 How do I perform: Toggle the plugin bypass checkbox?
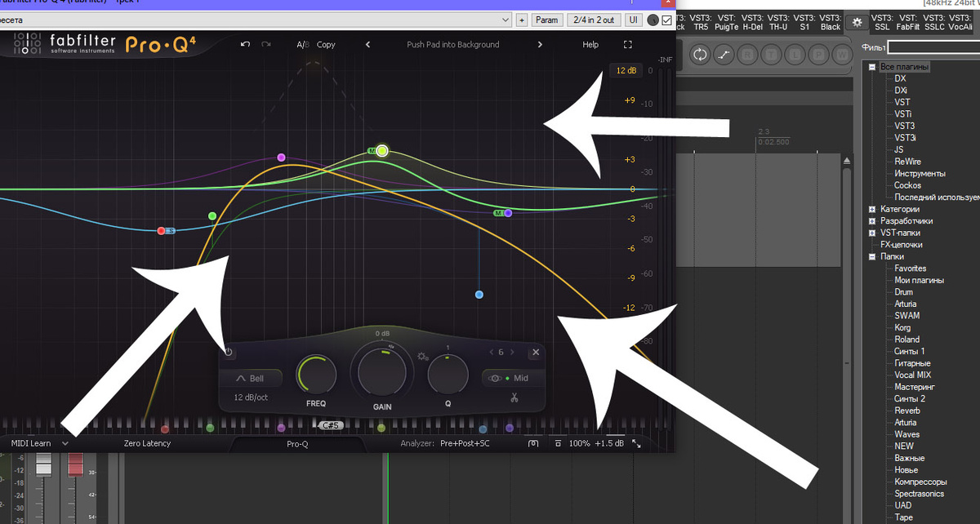(666, 20)
